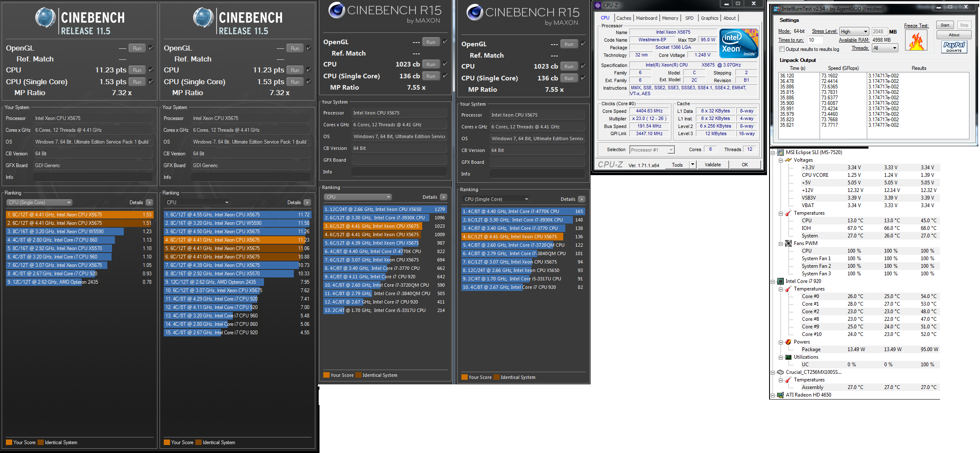The width and height of the screenshot is (980, 453).
Task: Enable Output results to results.log checkbox
Action: [x=782, y=49]
